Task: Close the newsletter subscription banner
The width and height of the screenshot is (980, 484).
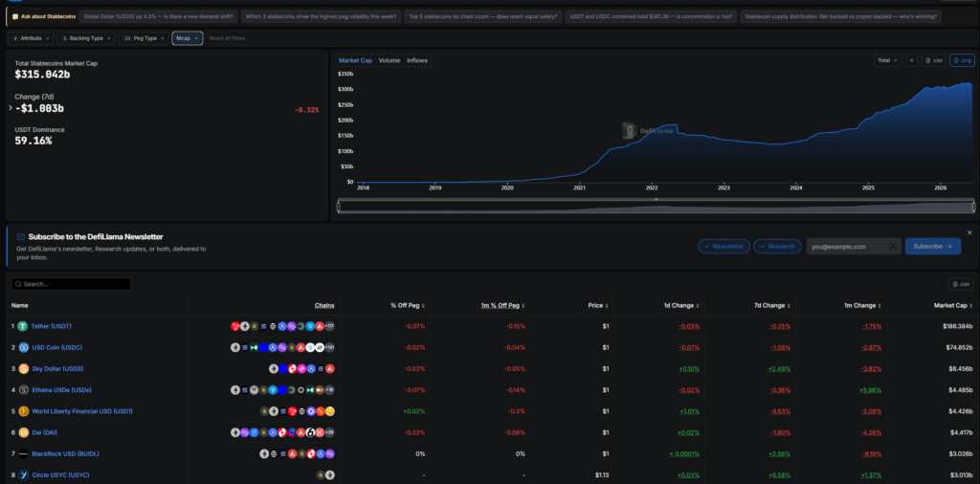Action: pyautogui.click(x=969, y=232)
